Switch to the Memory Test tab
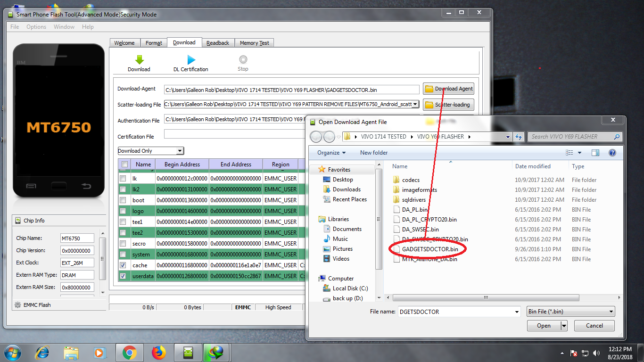644x362 pixels. coord(254,43)
